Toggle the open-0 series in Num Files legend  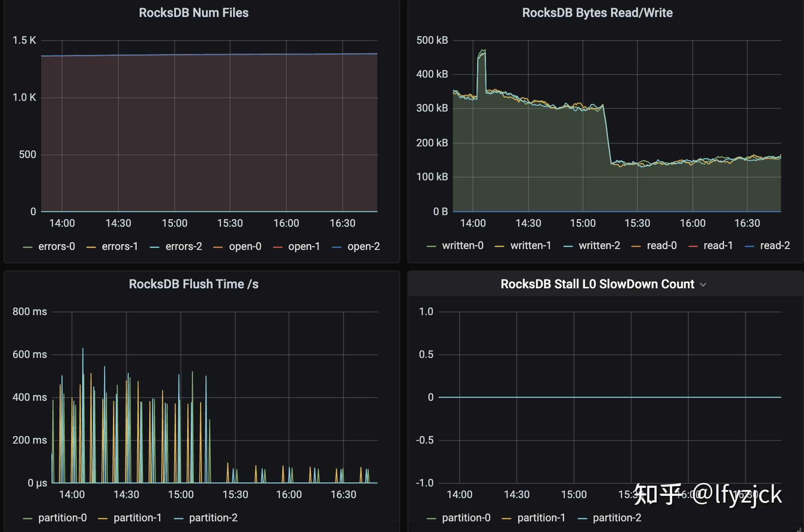coord(245,246)
